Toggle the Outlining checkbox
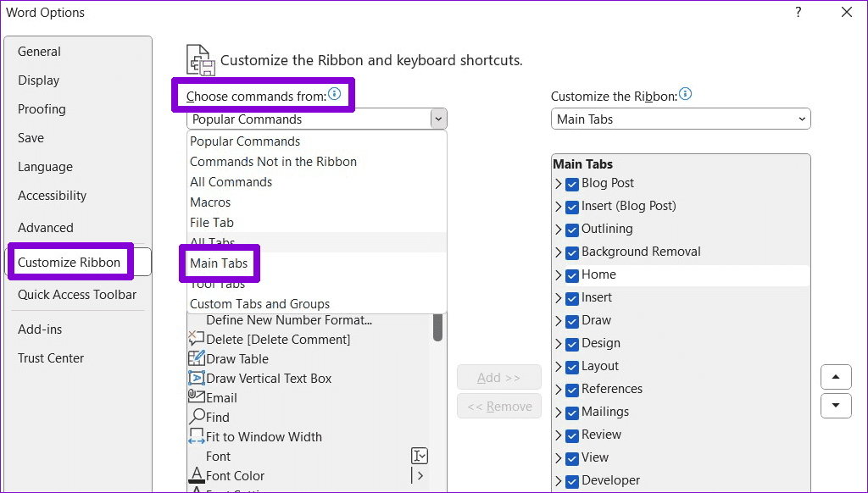This screenshot has height=493, width=868. coord(572,230)
